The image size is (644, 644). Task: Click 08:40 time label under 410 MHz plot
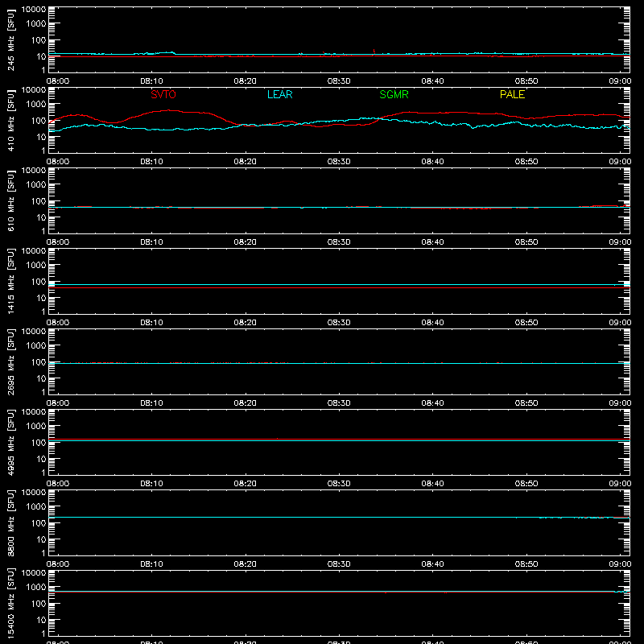[x=432, y=162]
